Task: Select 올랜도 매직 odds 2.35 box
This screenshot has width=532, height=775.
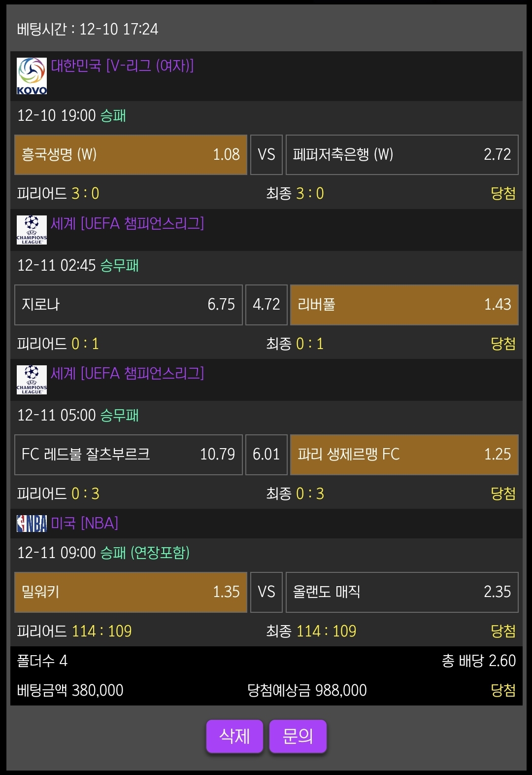Action: (402, 592)
